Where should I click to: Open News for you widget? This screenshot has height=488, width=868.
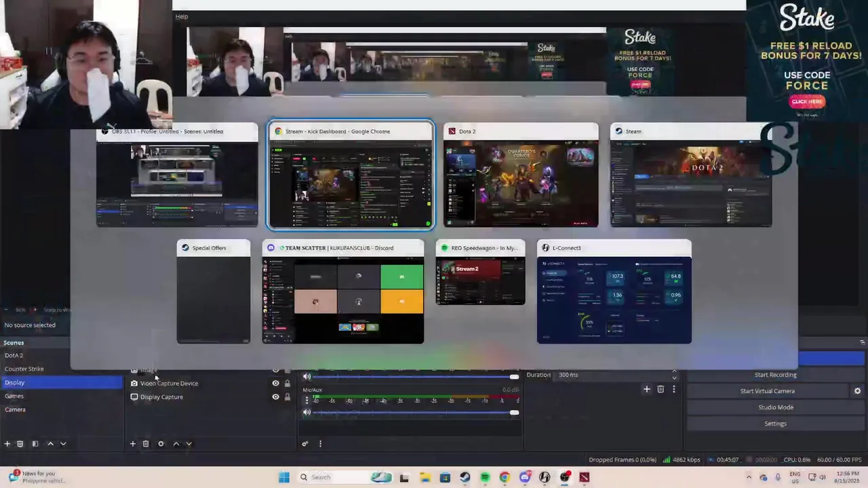click(x=37, y=477)
